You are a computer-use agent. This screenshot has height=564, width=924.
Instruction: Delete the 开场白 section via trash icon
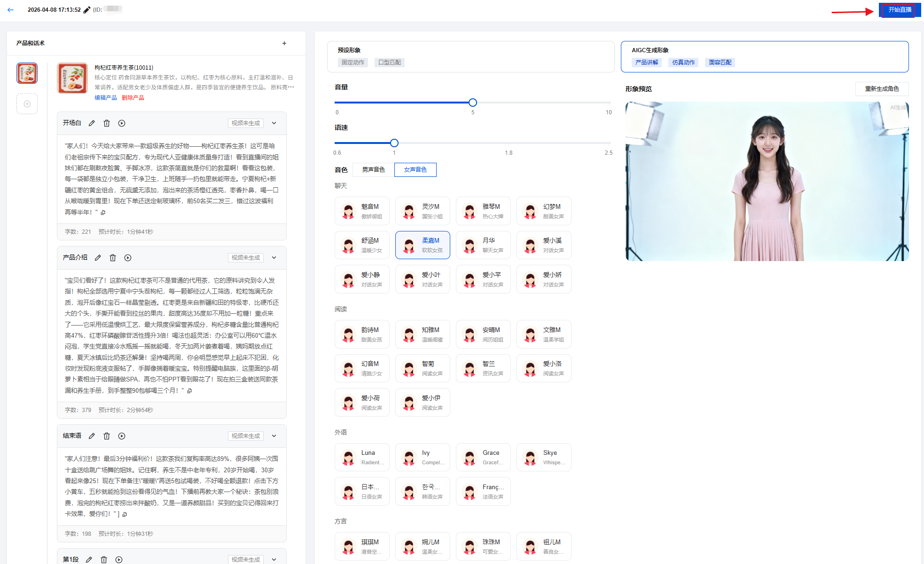point(107,123)
